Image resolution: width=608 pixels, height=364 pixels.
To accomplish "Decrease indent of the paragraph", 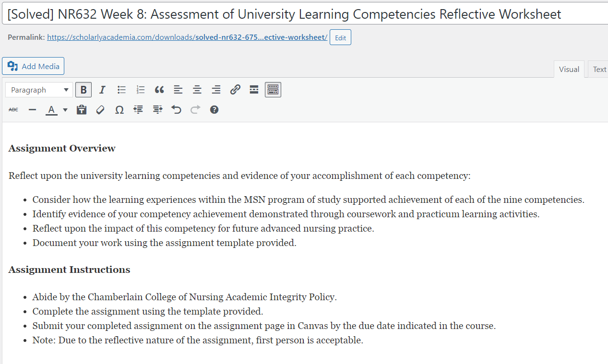I will click(x=138, y=110).
